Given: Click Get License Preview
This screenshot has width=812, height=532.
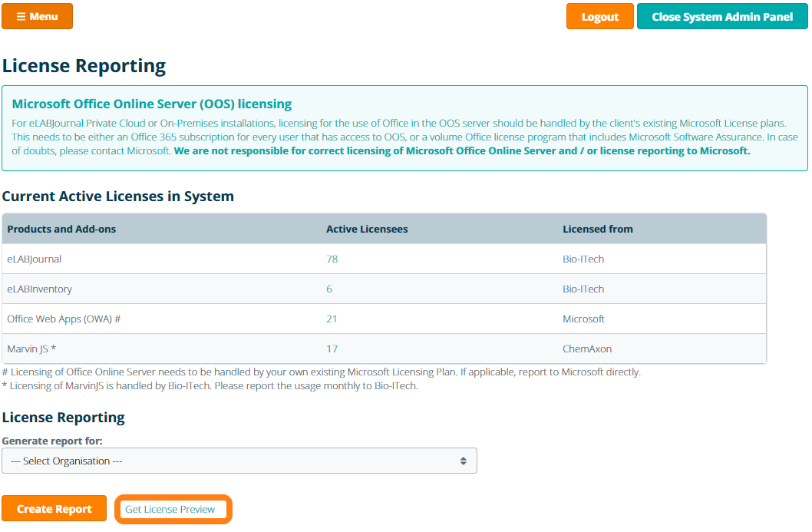Looking at the screenshot, I should click(172, 509).
